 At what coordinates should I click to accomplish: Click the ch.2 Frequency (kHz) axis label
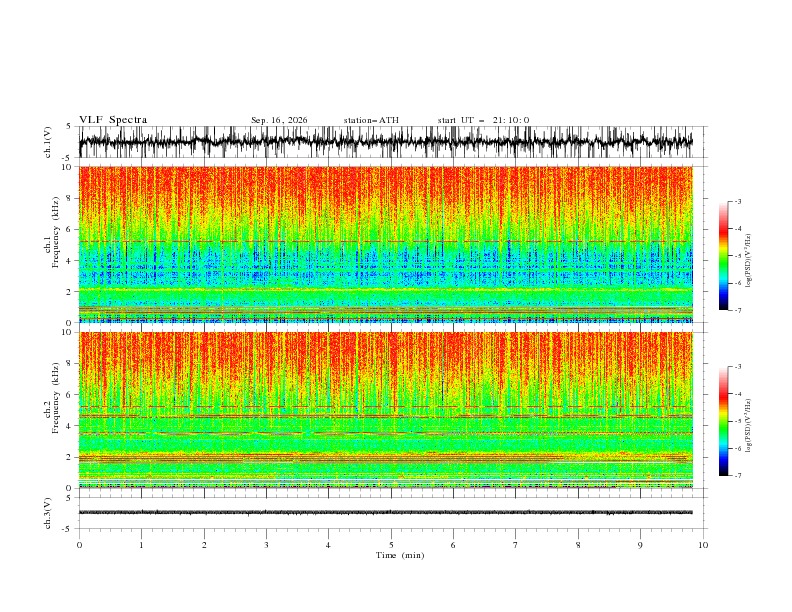coord(51,410)
